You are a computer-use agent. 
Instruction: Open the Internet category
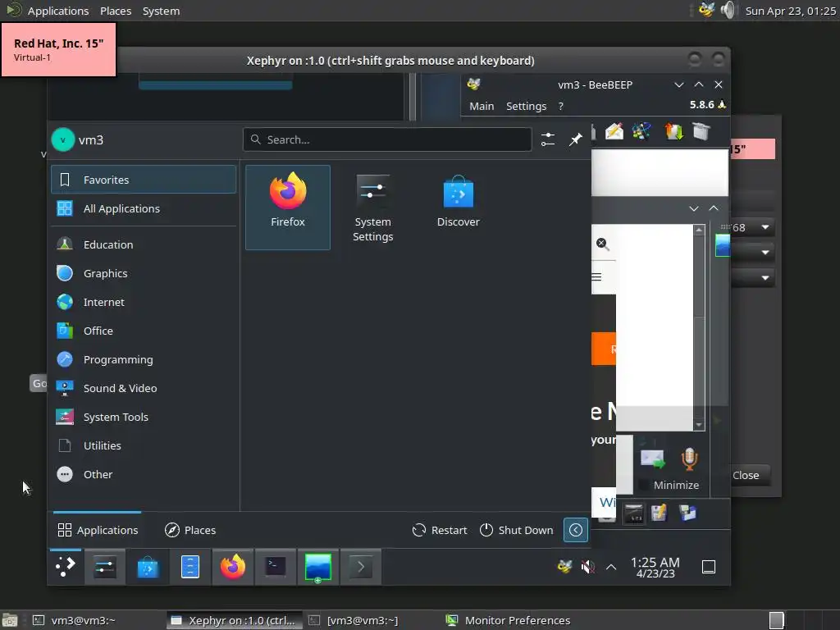(143, 302)
